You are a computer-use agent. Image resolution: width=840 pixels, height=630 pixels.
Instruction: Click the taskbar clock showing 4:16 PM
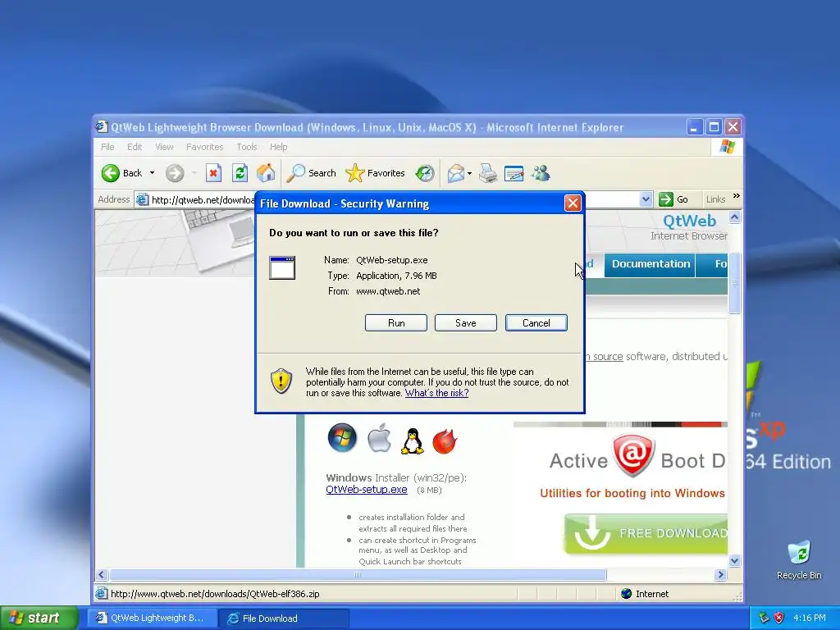point(809,618)
